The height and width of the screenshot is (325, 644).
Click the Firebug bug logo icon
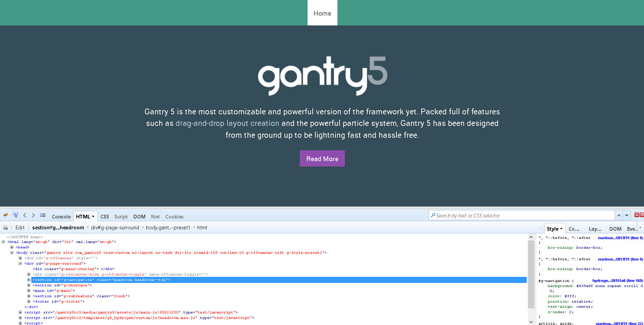[6, 215]
